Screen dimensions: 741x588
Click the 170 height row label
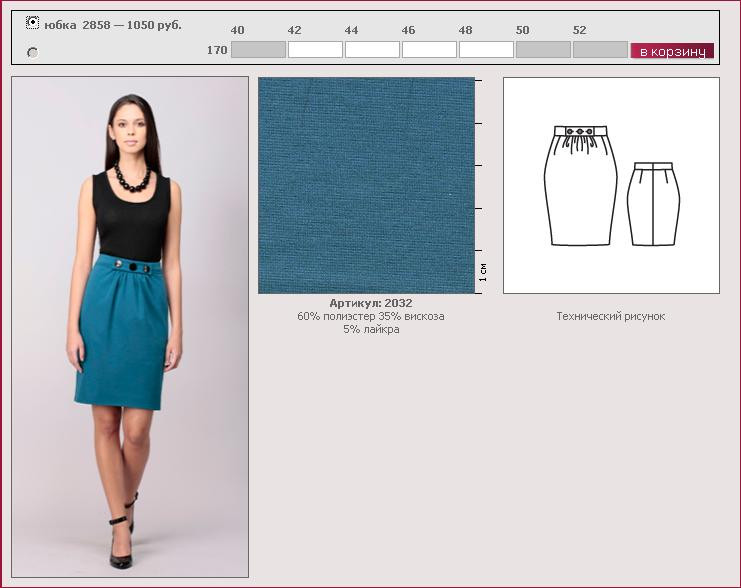[x=217, y=50]
